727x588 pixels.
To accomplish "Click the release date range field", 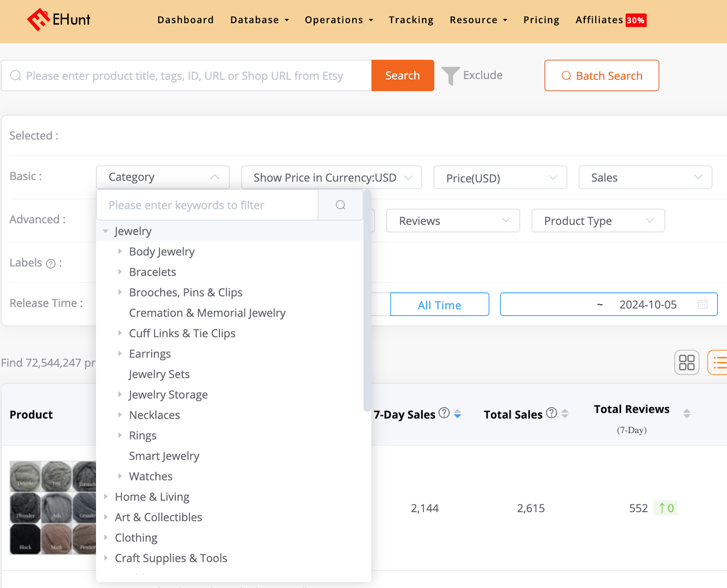I will (x=609, y=304).
